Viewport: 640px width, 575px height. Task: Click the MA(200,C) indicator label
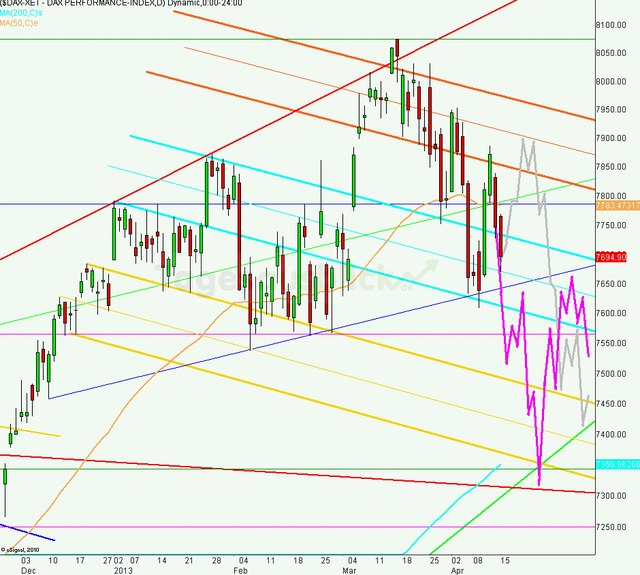pyautogui.click(x=22, y=12)
